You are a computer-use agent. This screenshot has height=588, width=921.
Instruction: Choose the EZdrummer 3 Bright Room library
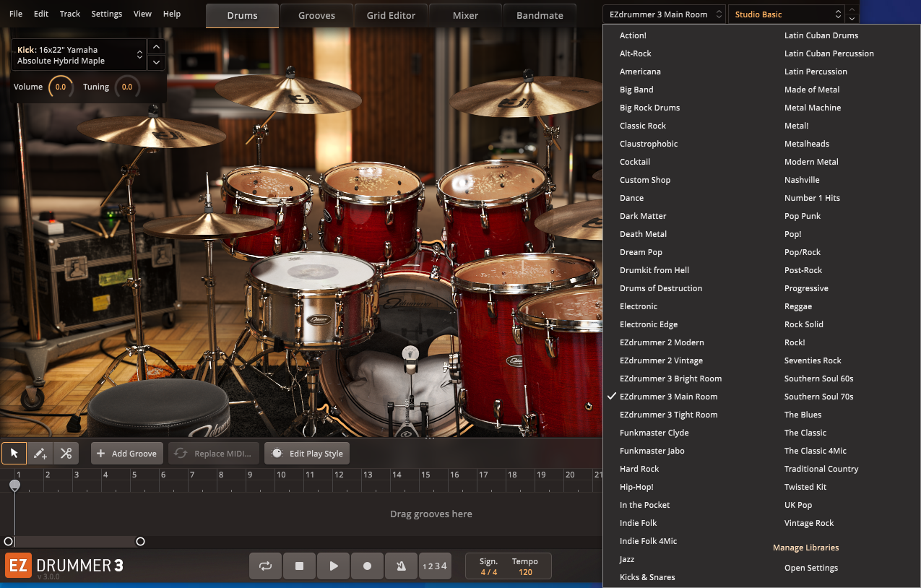point(671,379)
